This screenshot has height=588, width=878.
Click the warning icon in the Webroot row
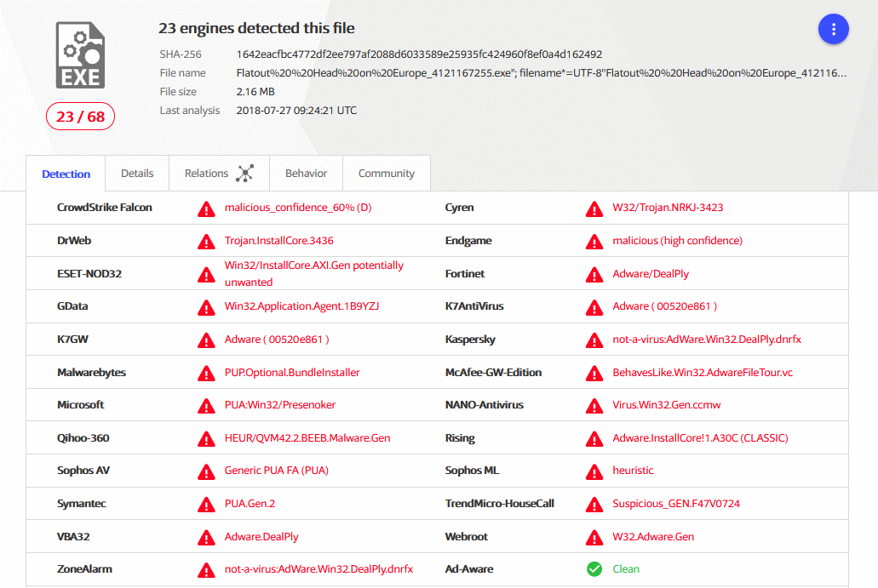[x=594, y=538]
